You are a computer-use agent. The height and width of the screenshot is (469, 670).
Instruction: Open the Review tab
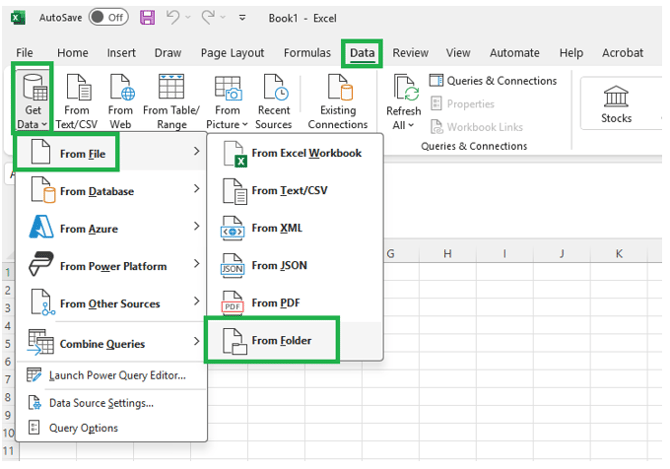pyautogui.click(x=410, y=53)
